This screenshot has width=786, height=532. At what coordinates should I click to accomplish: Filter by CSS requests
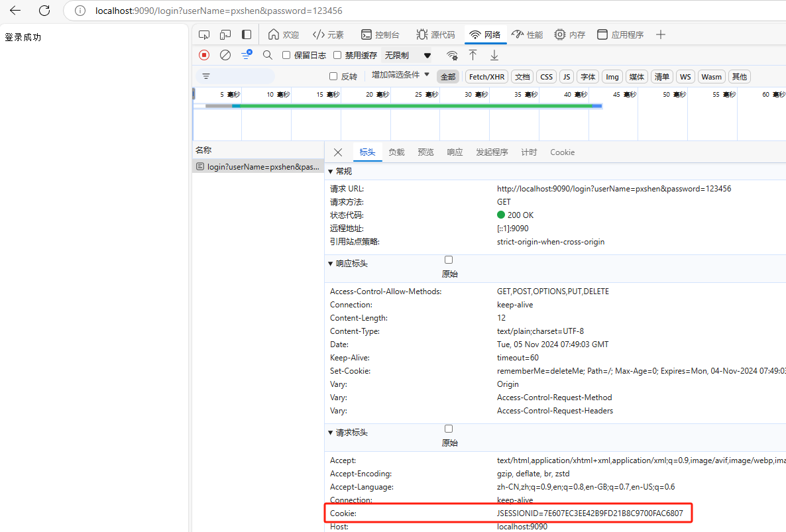click(x=546, y=77)
